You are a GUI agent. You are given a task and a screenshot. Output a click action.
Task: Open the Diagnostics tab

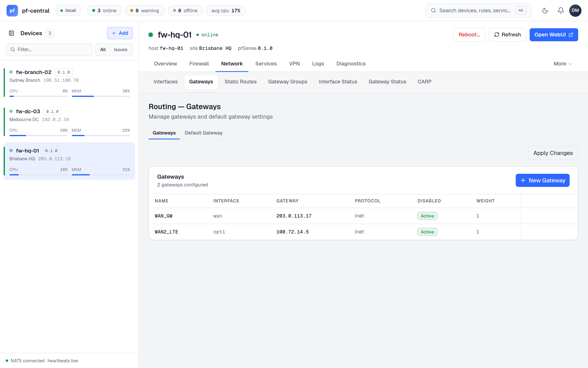[351, 64]
